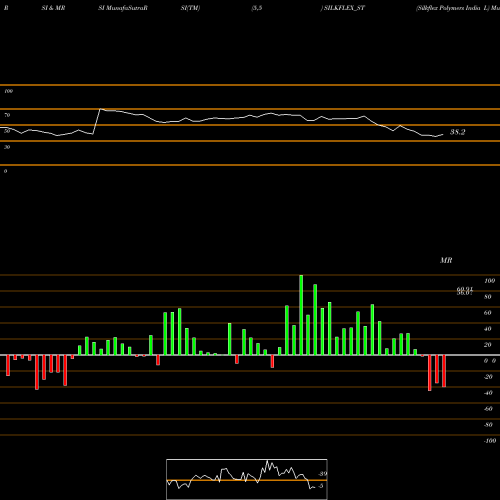The image size is (500, 500).
Task: Click the 'SI(TM)' header label
Action: tap(190, 8)
